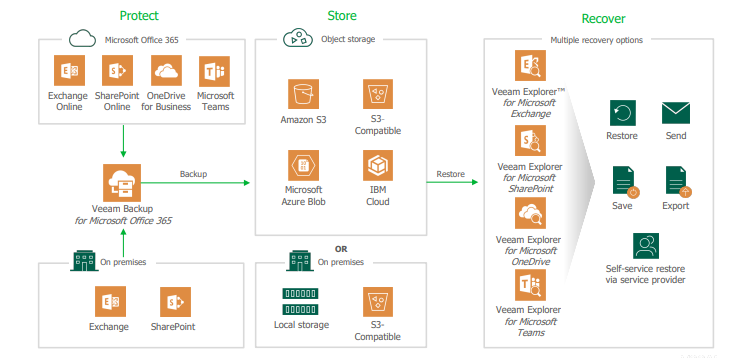Click the on-premises S3-Compatible icon
This screenshot has height=360, width=742.
[x=378, y=302]
